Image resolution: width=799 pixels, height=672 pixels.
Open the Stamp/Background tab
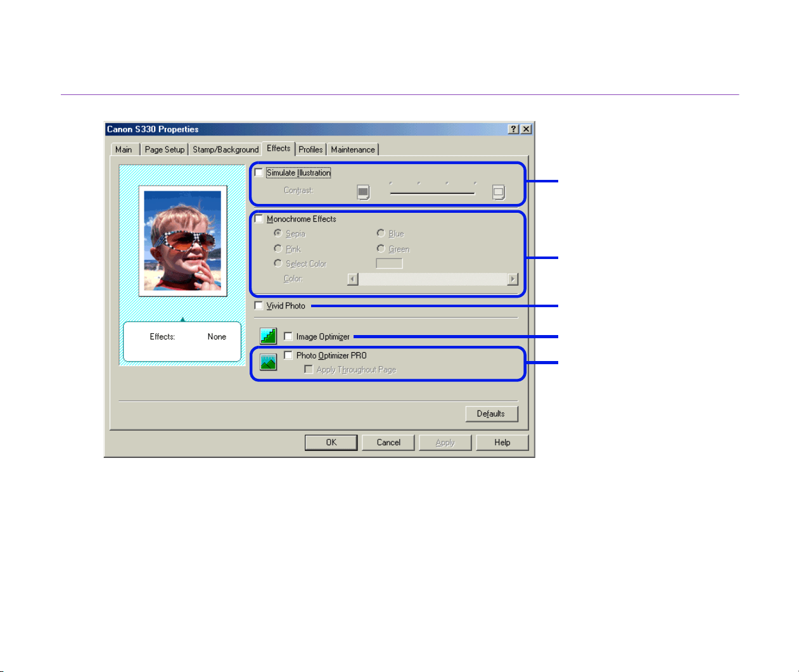pos(226,149)
